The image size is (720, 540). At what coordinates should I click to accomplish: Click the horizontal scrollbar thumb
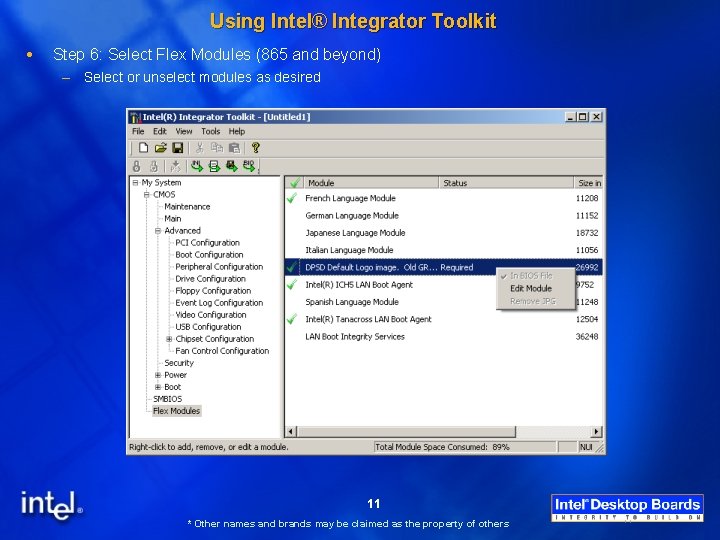pyautogui.click(x=406, y=432)
